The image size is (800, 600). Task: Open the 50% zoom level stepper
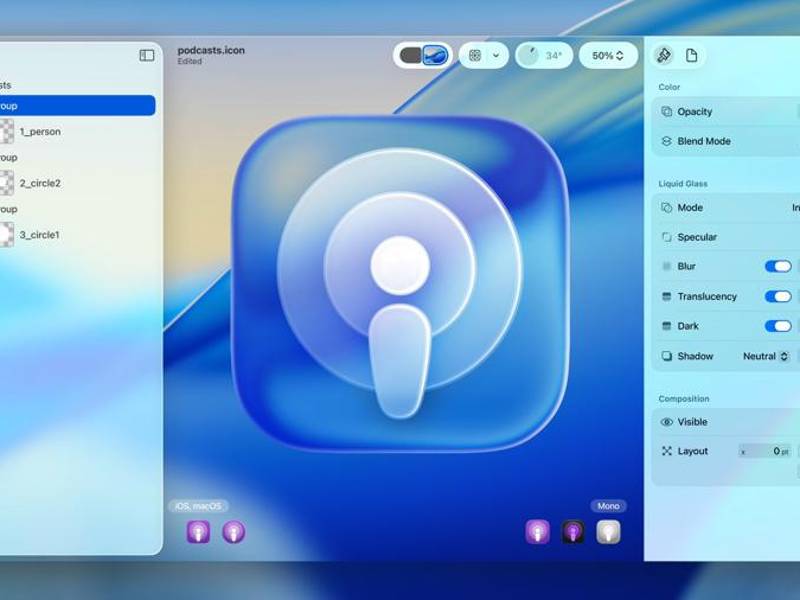click(x=610, y=55)
